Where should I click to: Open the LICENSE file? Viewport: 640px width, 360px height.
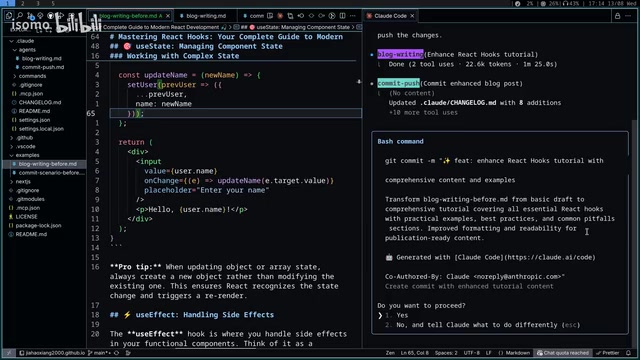(x=26, y=217)
